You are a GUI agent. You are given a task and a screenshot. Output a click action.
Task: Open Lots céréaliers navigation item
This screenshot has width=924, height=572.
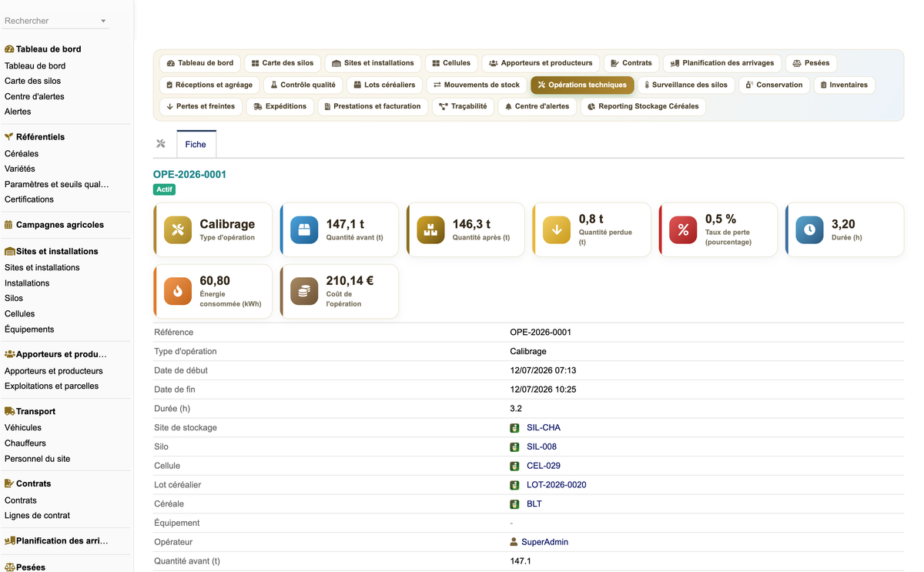[x=384, y=85]
